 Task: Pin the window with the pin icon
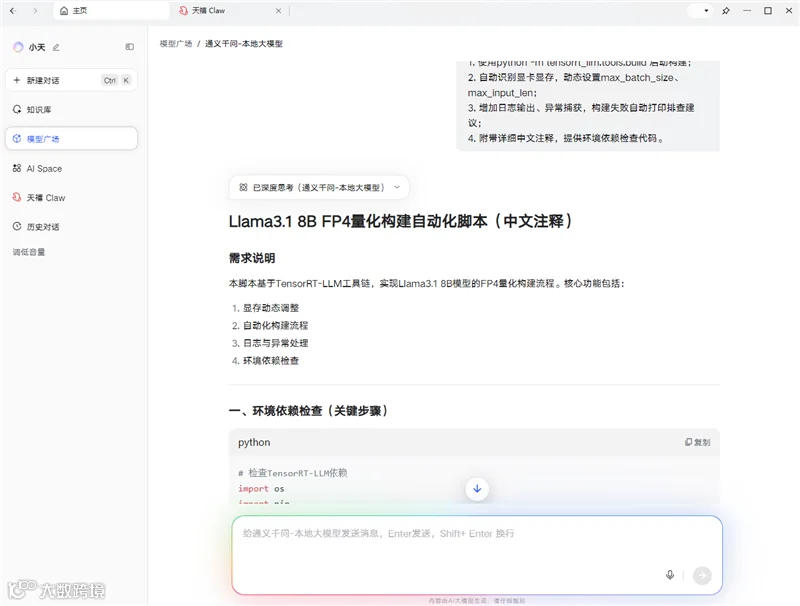coord(726,11)
